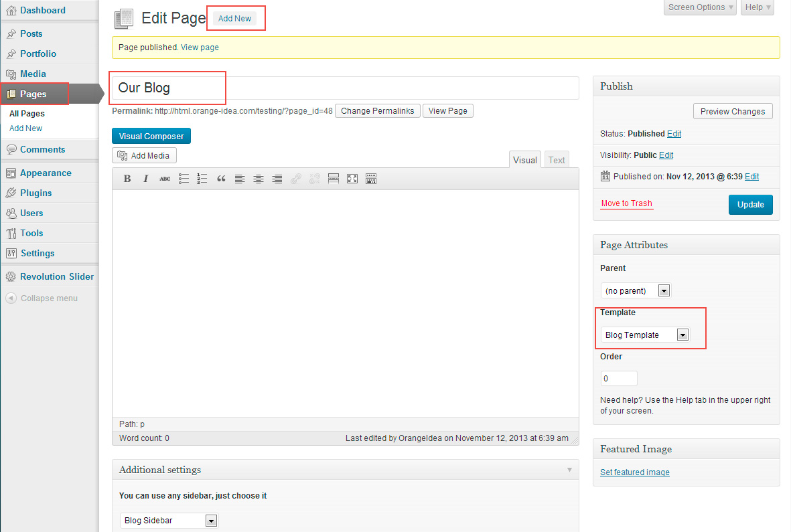
Task: Apply bold formatting in editor toolbar
Action: click(x=127, y=179)
